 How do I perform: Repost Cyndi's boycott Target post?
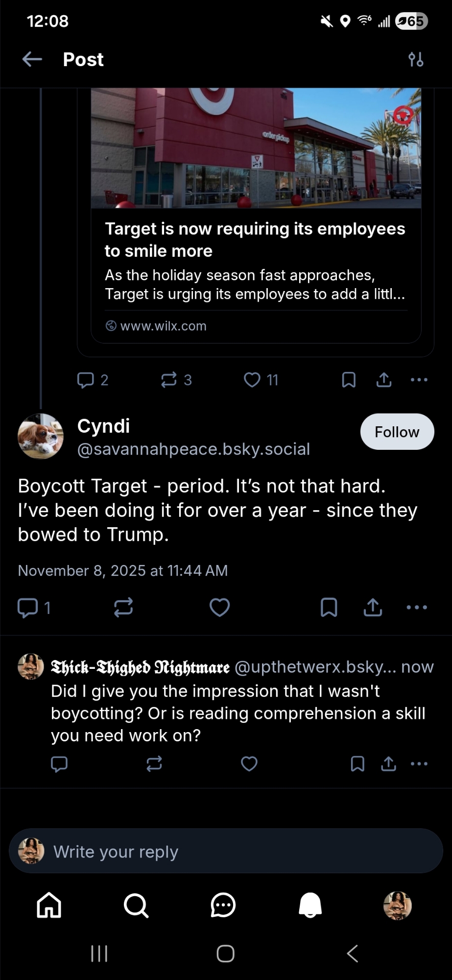(x=123, y=608)
